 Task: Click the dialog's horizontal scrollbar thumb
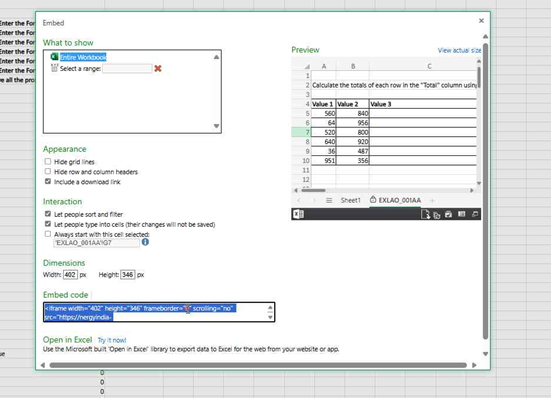pos(258,365)
